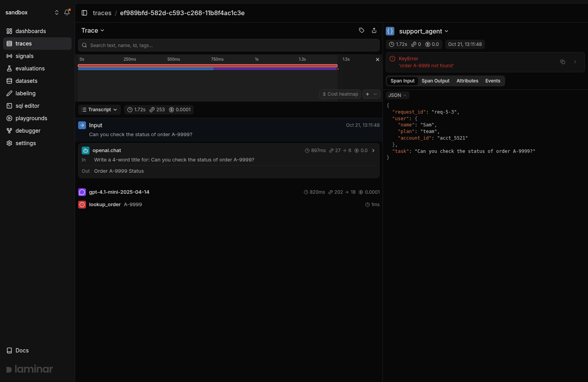
Task: Click the search text, name, id field
Action: (x=229, y=45)
